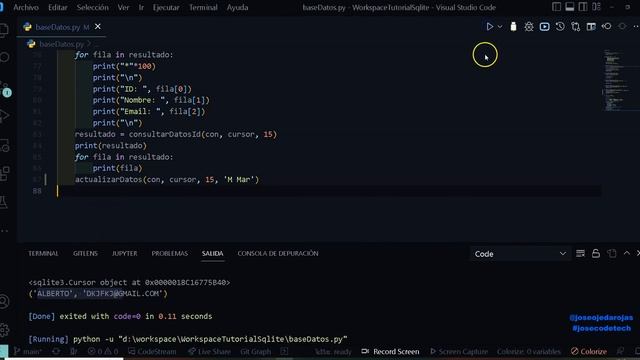640x360 pixels.
Task: Open the Terminal menu in menu bar
Action: coord(203,7)
